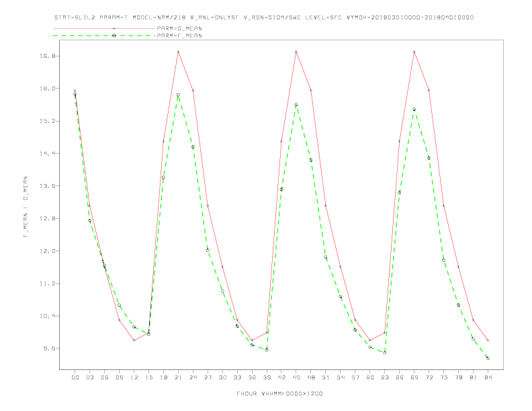Click the 24 x-axis hour label
Viewport: 532px width, 411px height.
(193, 377)
